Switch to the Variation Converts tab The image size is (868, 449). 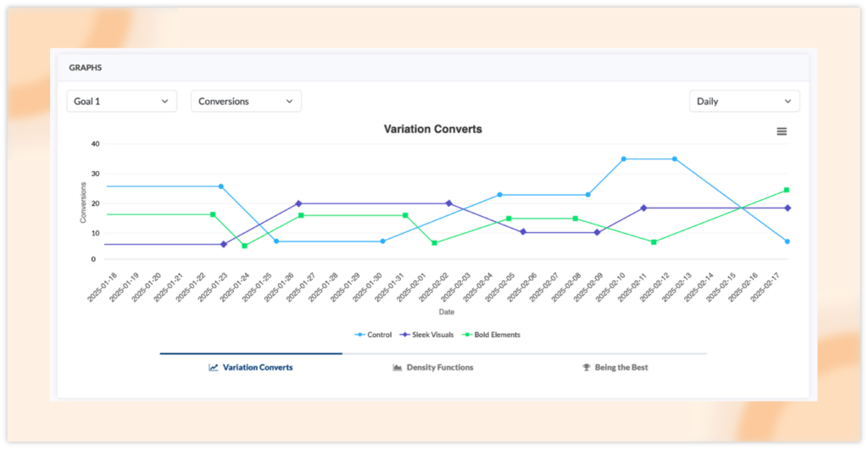tap(251, 367)
